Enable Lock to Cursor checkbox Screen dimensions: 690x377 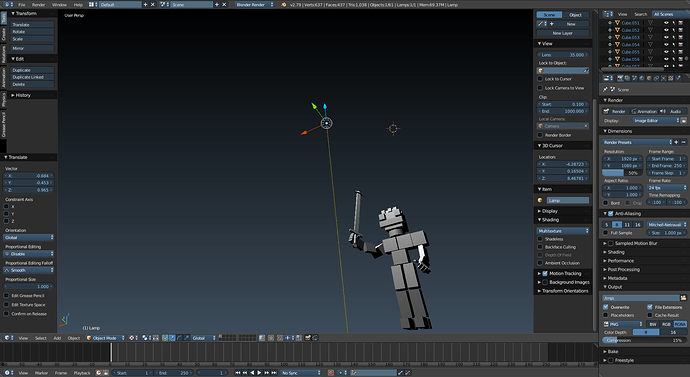tap(540, 79)
